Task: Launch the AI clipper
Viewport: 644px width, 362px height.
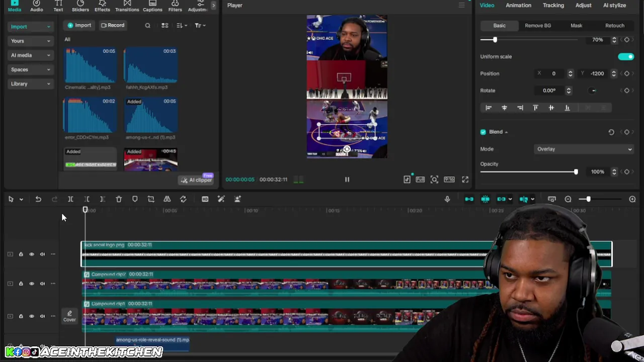Action: click(x=197, y=180)
